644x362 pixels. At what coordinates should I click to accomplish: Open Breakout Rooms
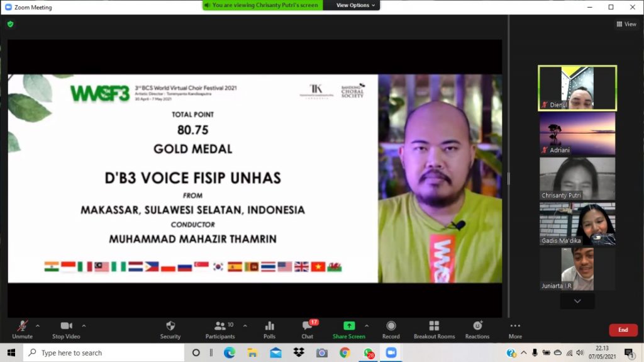[434, 330]
